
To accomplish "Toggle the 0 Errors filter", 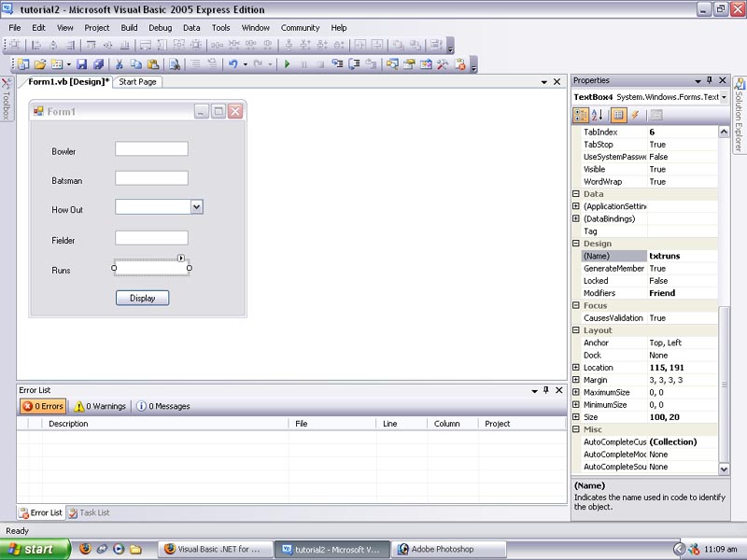I will pos(43,406).
